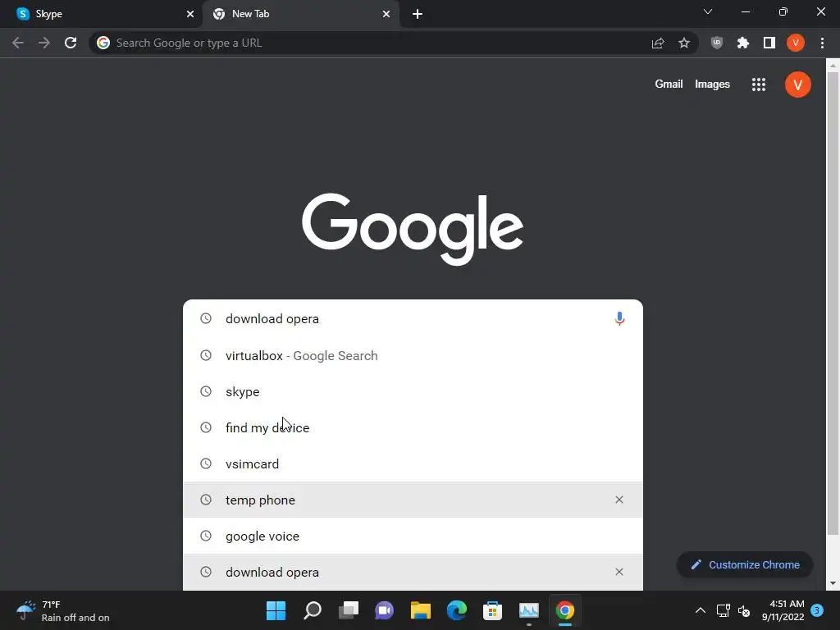Viewport: 840px width, 630px height.
Task: Launch Microsoft Edge from taskbar
Action: 456,610
